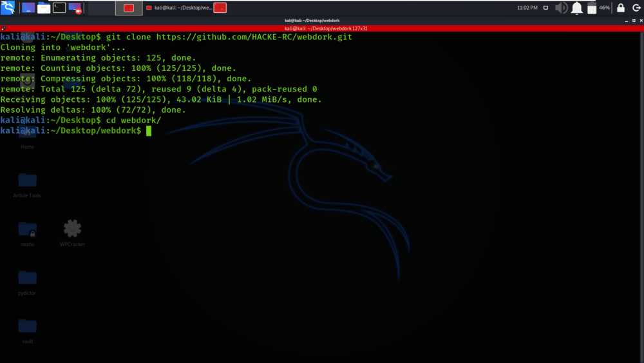
Task: Open the 11:02 PM clock
Action: point(527,8)
